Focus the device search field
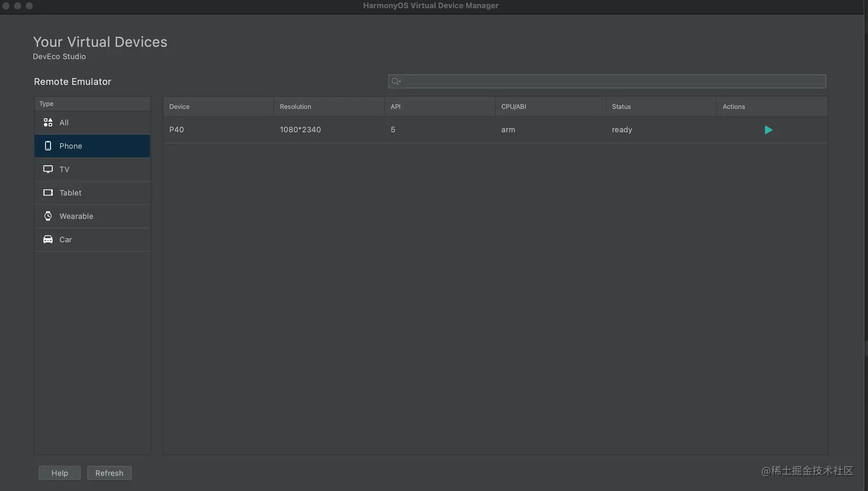 click(607, 81)
